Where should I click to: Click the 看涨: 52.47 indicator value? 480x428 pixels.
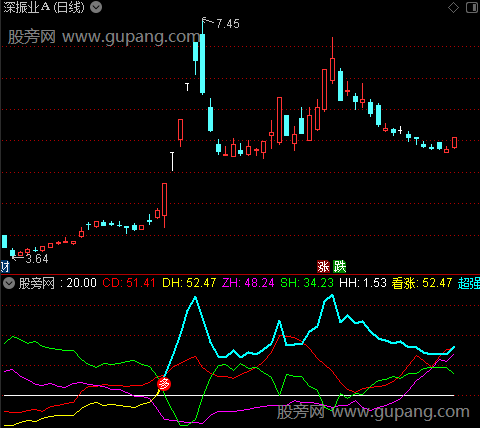(422, 283)
